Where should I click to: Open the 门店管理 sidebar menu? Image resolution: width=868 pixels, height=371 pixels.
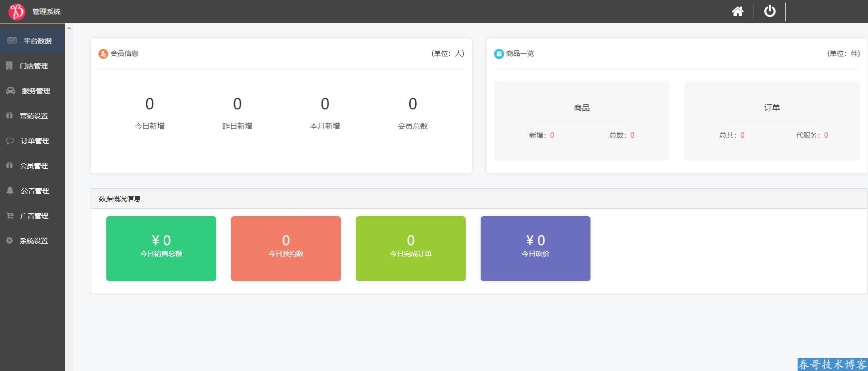34,66
